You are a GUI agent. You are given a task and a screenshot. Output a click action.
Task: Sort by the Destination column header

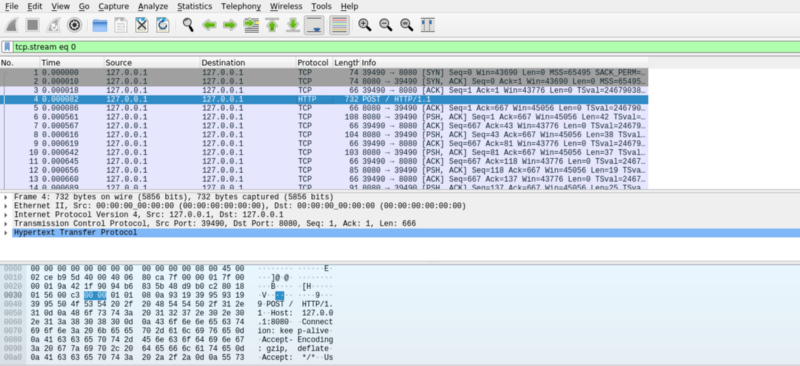(247, 63)
